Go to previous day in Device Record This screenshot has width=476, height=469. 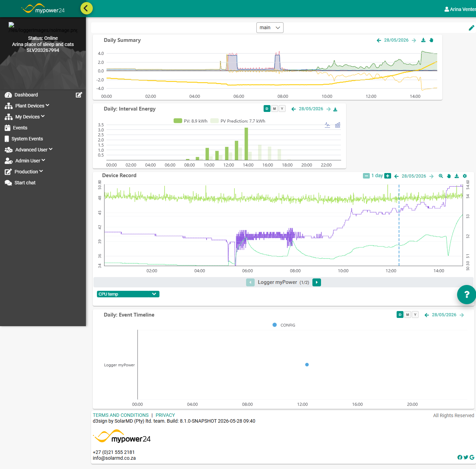point(396,176)
